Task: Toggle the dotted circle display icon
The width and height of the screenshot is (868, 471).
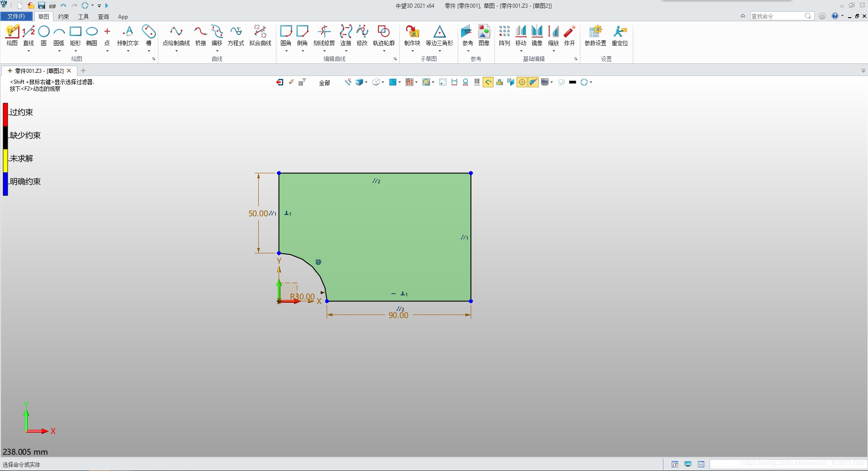Action: (561, 82)
